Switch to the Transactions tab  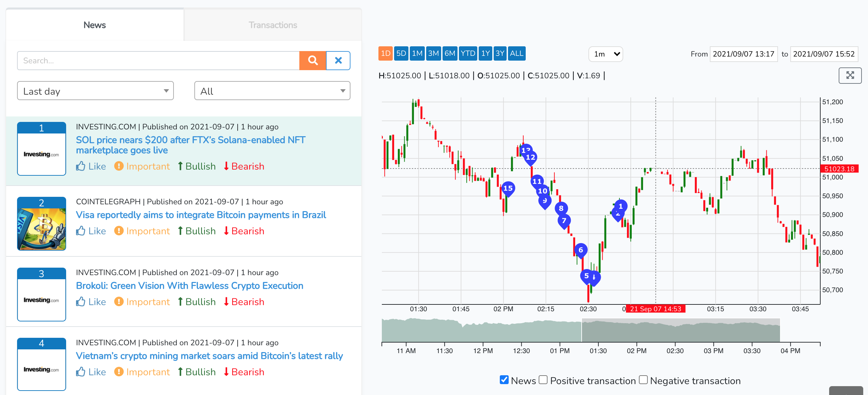pyautogui.click(x=273, y=25)
